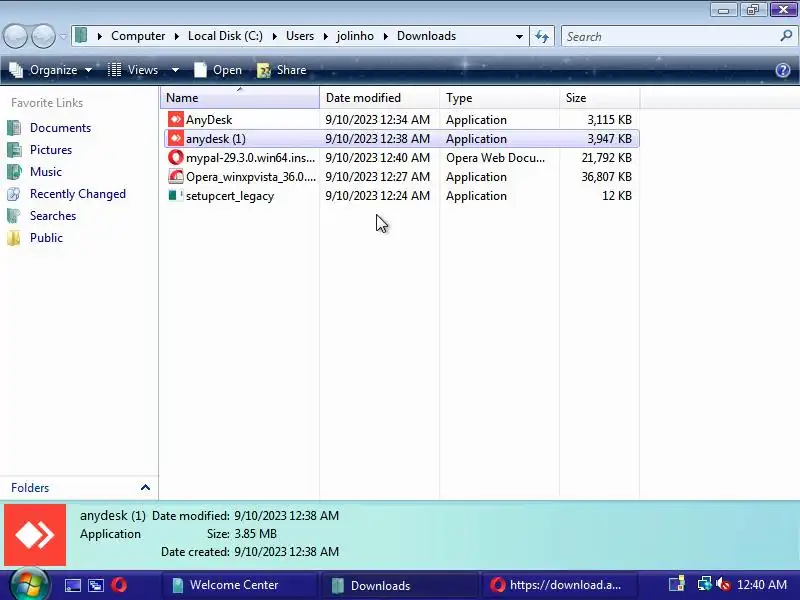Viewport: 800px width, 600px height.
Task: Select jolinho breadcrumb in address bar
Action: [x=355, y=36]
